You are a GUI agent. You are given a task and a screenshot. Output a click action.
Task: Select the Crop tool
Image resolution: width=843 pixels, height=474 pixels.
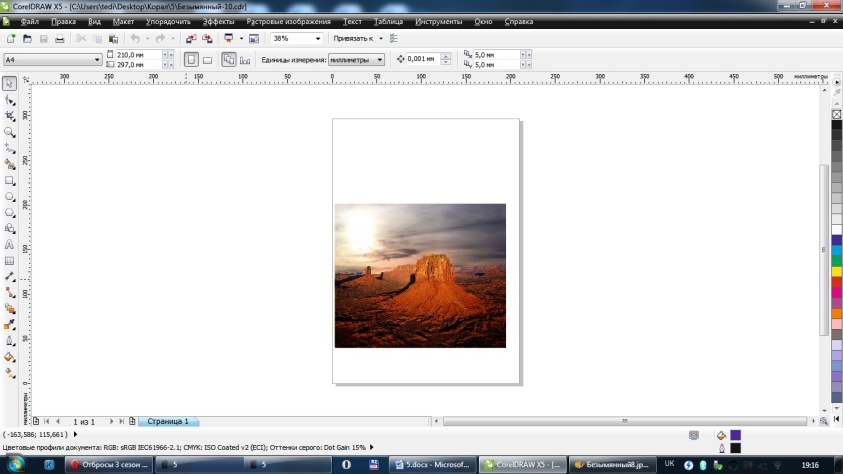[x=9, y=116]
